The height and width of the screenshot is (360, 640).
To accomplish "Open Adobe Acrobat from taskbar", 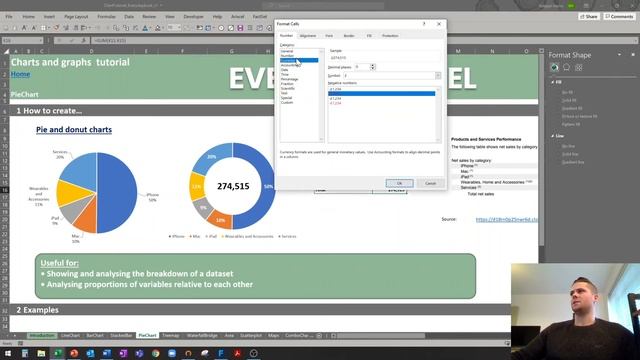I will tap(237, 353).
